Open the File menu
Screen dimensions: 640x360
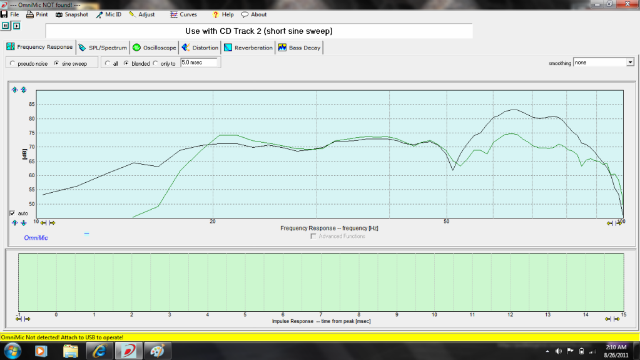10,15
